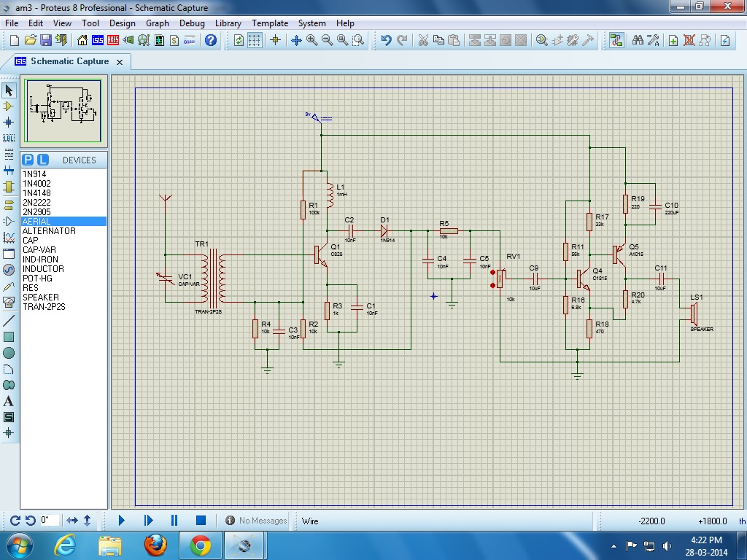Open the ARES PCB layout icon

(113, 40)
